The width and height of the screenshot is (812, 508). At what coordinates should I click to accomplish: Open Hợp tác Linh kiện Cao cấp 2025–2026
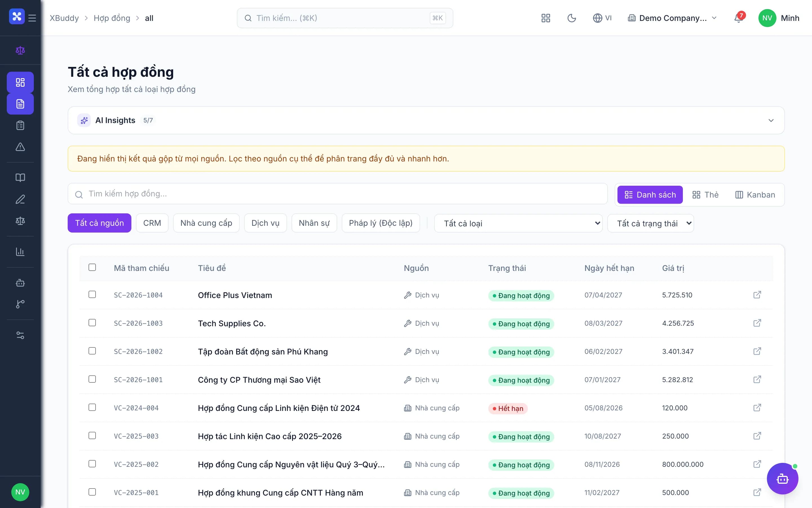point(270,436)
